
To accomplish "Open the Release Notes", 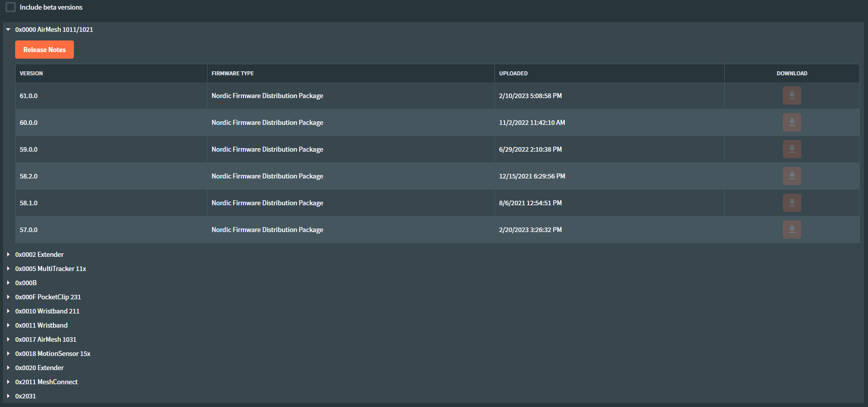I will 45,50.
